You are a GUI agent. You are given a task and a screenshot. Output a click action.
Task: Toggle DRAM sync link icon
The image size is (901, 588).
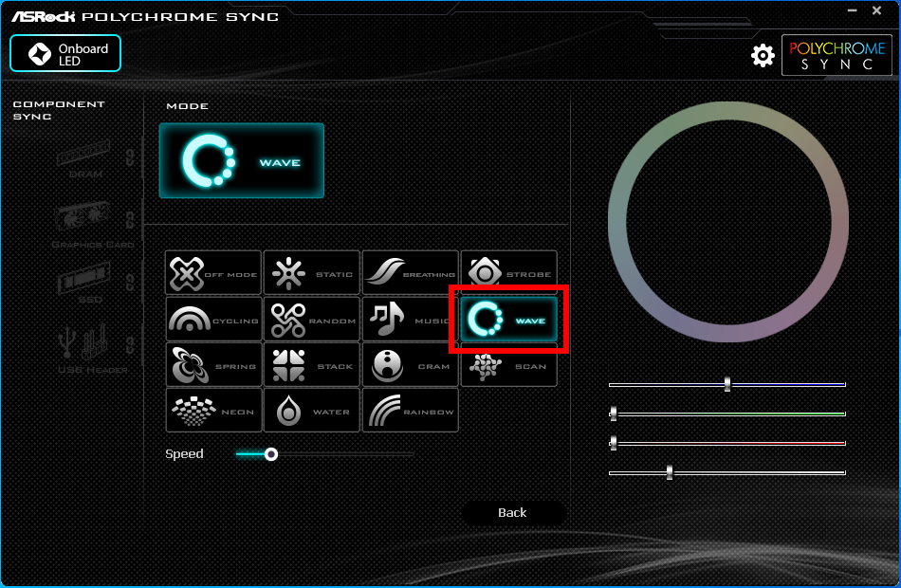131,156
